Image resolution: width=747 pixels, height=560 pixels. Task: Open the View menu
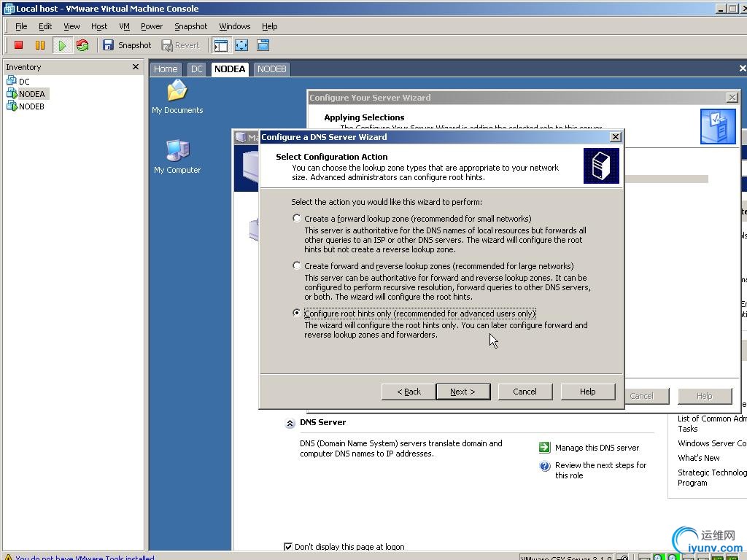click(71, 26)
